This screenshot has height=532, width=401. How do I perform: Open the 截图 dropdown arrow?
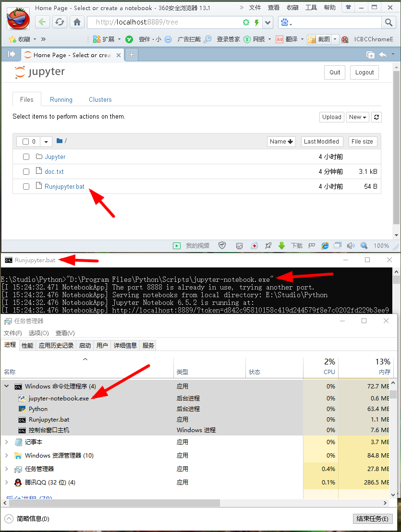coord(335,39)
